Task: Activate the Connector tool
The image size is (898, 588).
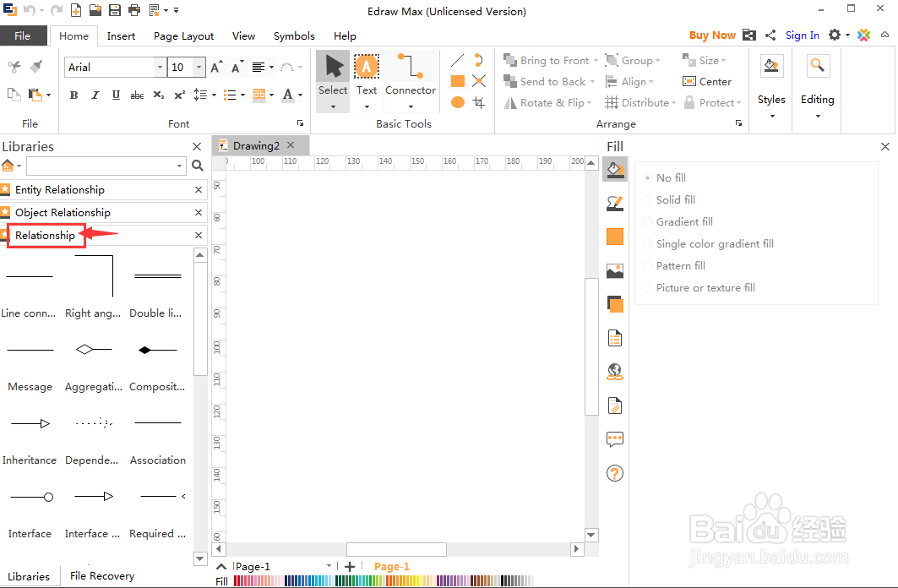Action: pyautogui.click(x=410, y=81)
